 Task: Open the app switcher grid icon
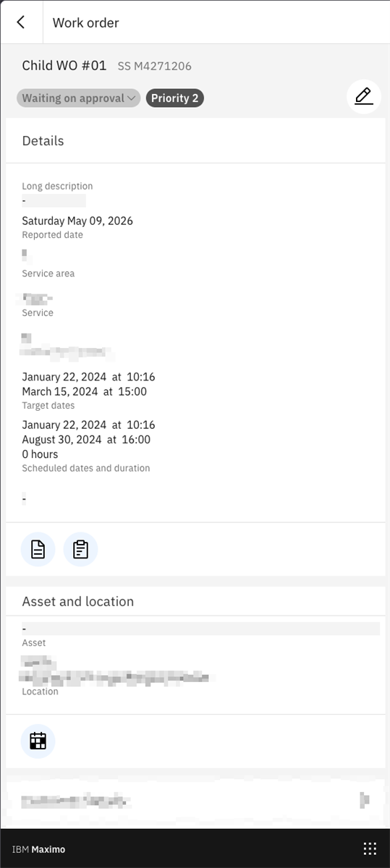click(370, 848)
